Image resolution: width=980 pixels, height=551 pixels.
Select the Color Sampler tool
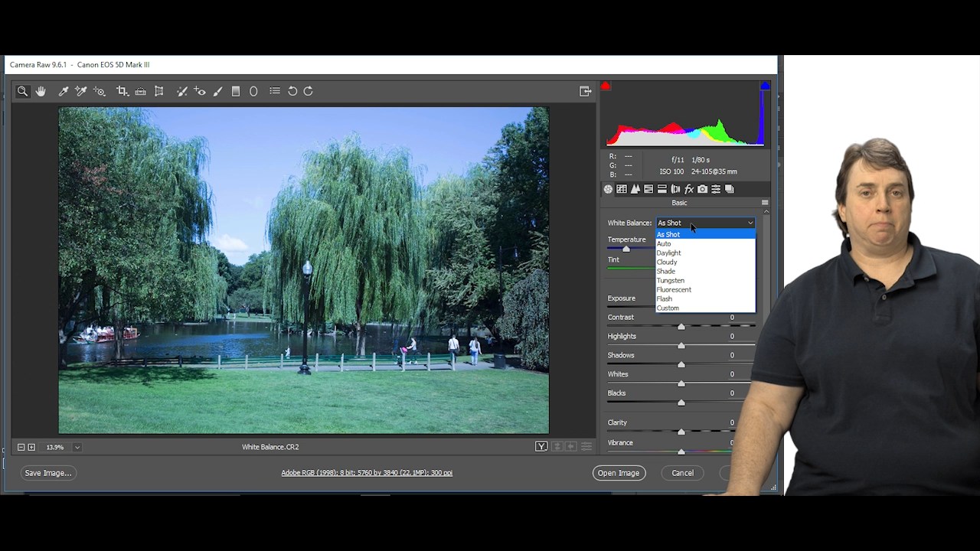(x=81, y=91)
